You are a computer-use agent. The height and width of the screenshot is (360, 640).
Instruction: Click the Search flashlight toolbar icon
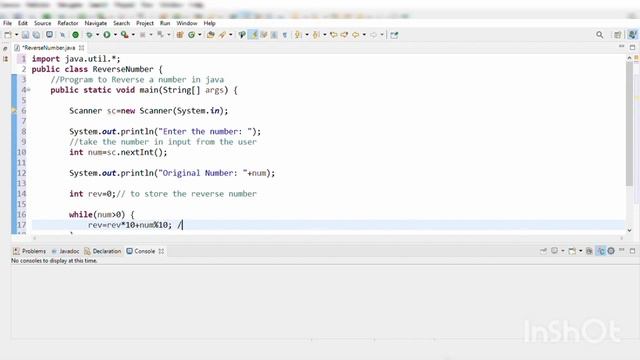[222, 35]
